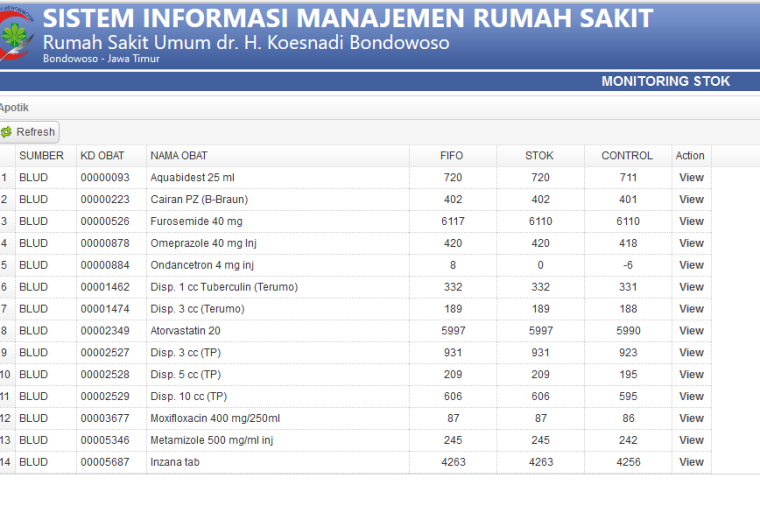
Task: View details for Furosemide 40 mg
Action: click(691, 221)
